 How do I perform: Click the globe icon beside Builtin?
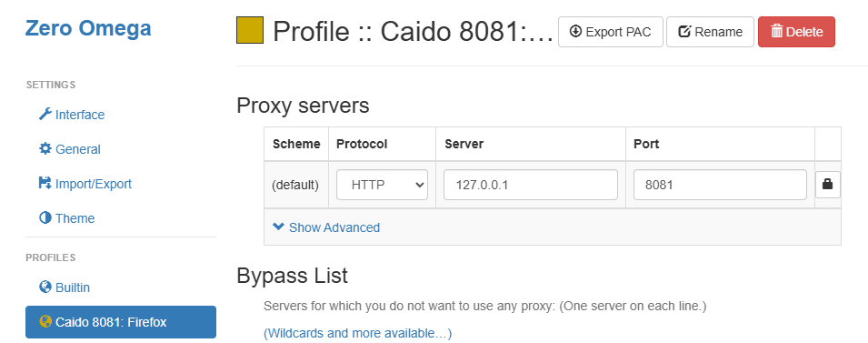point(45,287)
